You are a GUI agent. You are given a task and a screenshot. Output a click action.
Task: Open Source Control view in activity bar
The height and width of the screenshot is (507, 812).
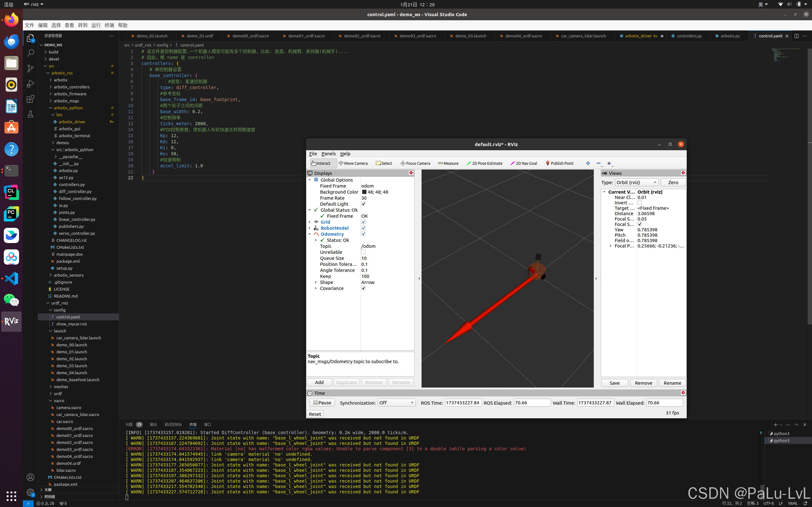coord(30,68)
